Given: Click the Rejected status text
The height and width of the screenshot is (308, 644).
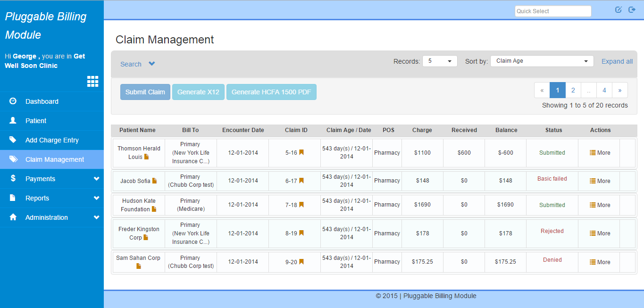Looking at the screenshot, I should 552,231.
